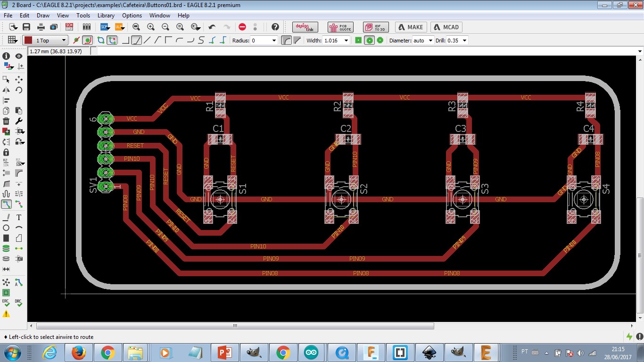Switch to schematic with SCH/BRD icon
Screen dimensions: 644x362
(69, 27)
